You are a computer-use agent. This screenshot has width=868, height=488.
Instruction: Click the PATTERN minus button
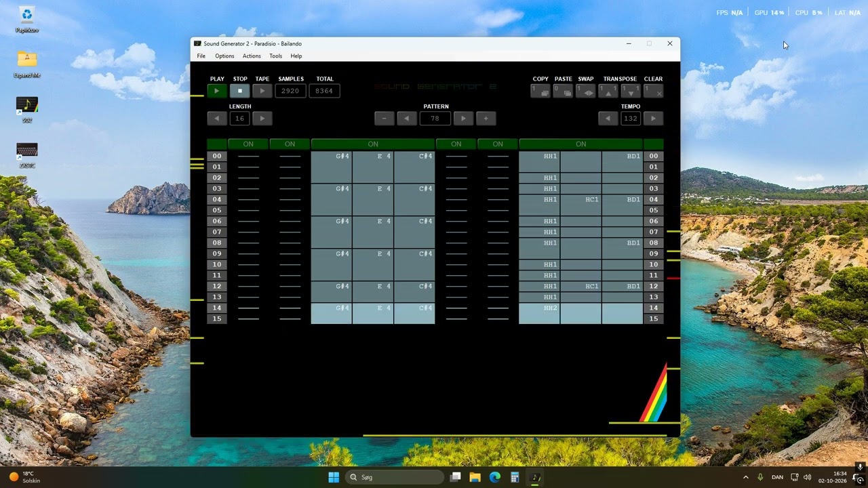click(x=384, y=119)
